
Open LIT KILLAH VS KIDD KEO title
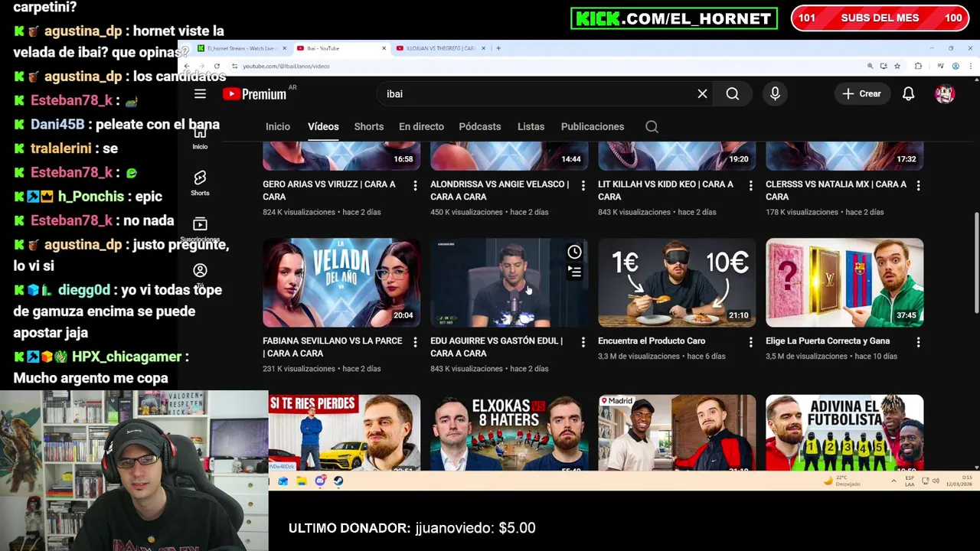665,190
